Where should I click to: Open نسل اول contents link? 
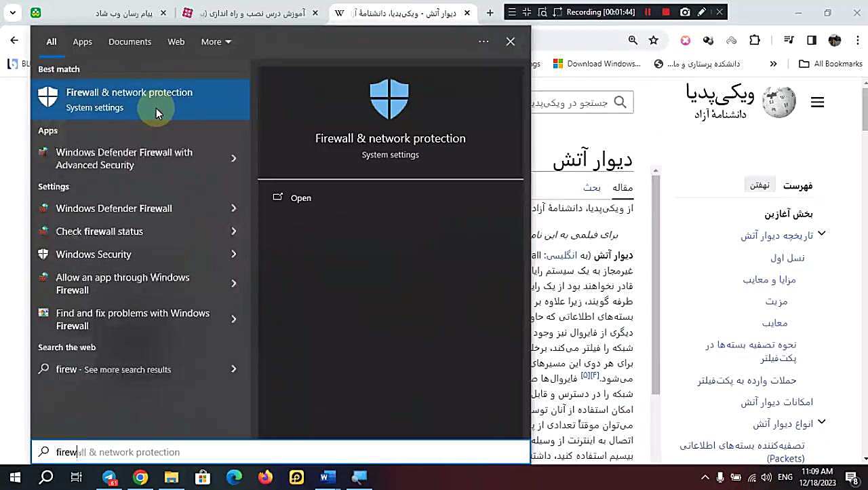tap(787, 258)
